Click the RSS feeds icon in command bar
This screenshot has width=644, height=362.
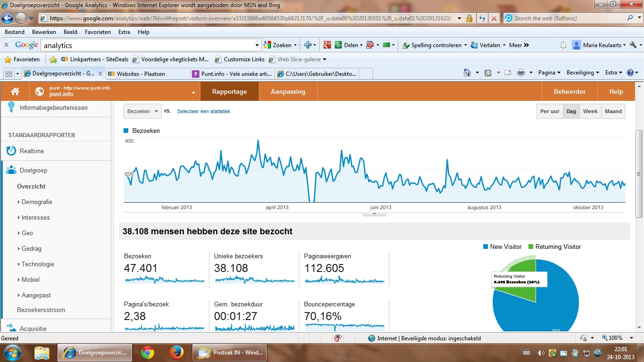point(488,73)
